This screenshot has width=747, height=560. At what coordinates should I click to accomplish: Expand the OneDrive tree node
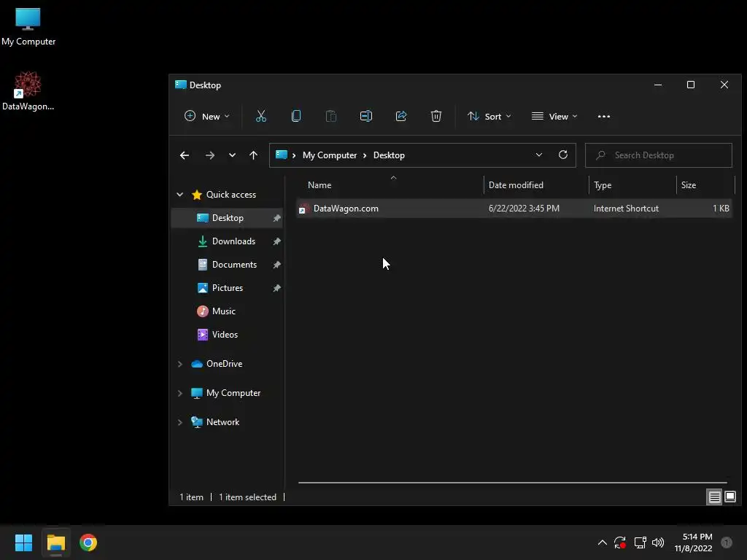click(x=180, y=364)
